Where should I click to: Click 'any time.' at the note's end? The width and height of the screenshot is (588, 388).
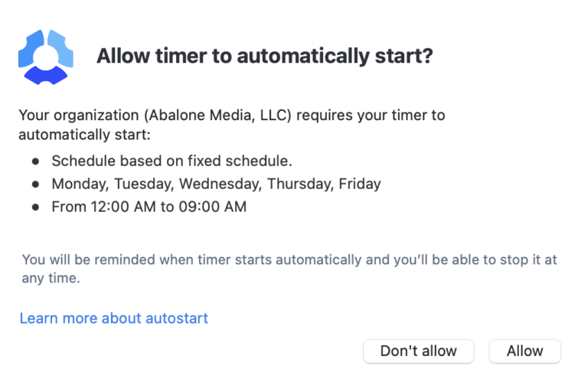tap(50, 278)
